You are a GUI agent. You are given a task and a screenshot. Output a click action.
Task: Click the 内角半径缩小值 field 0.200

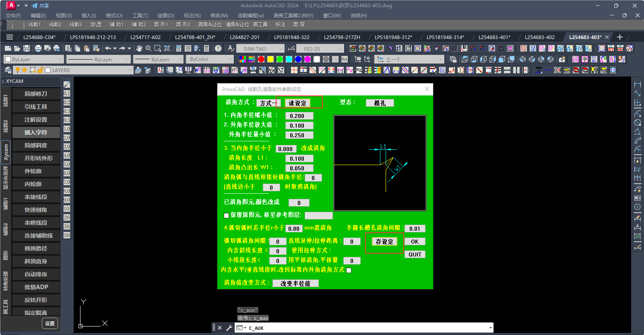pos(299,116)
